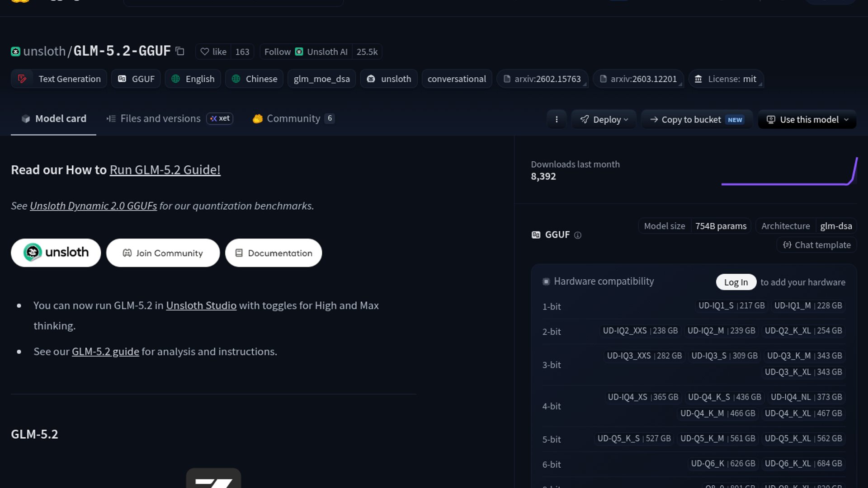Viewport: 868px width, 488px height.
Task: Open the Files and versions tab
Action: [x=170, y=118]
